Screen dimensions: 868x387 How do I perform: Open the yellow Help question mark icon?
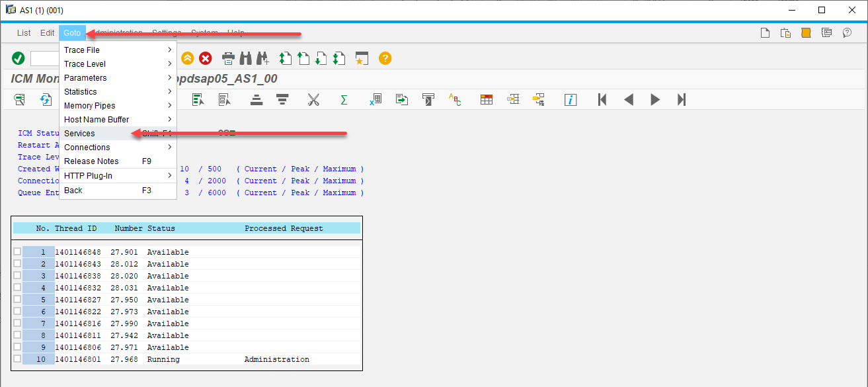pyautogui.click(x=385, y=58)
